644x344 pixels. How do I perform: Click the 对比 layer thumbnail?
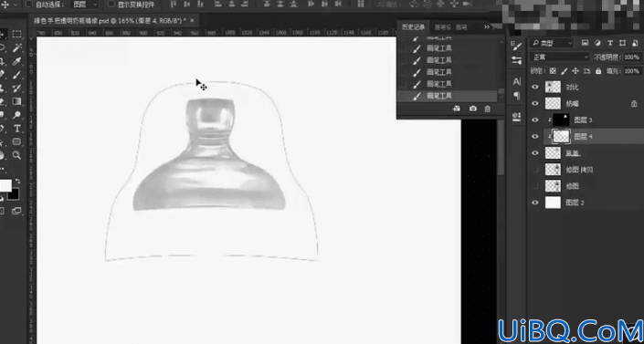click(x=553, y=87)
